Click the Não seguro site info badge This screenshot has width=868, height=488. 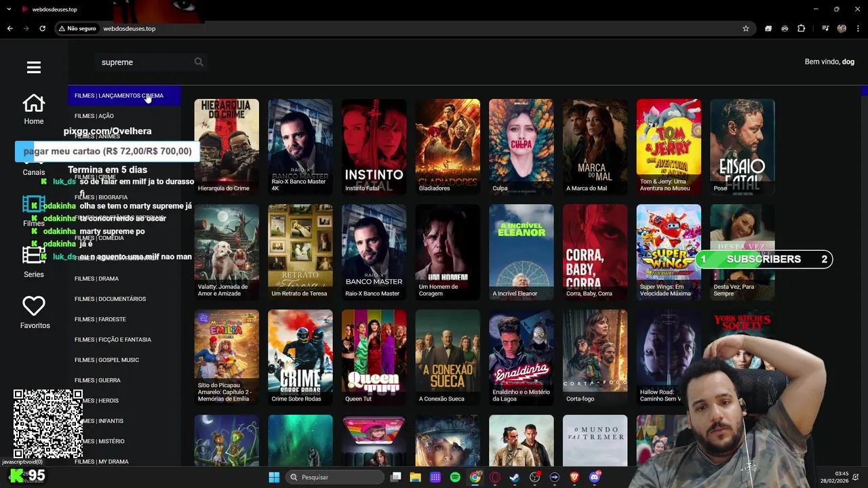(x=77, y=28)
